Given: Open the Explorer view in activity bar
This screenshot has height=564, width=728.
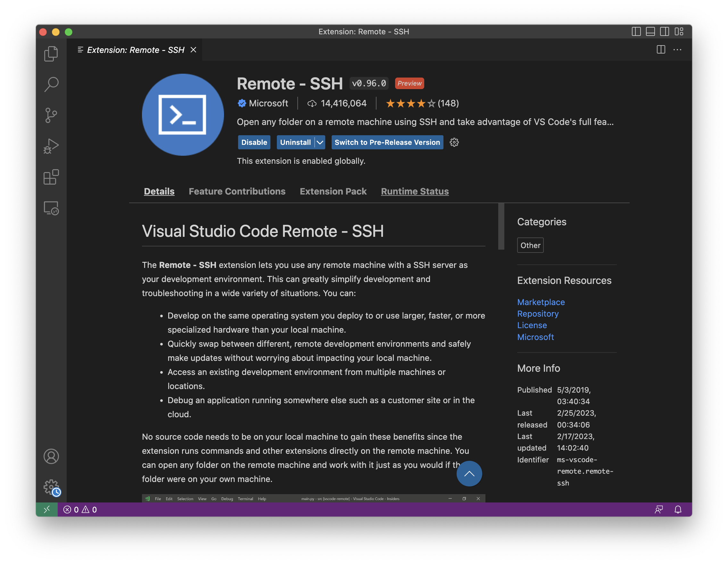Looking at the screenshot, I should (51, 54).
